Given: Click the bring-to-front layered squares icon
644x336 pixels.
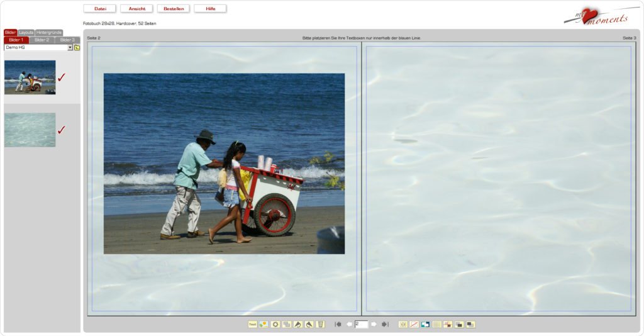Looking at the screenshot, I should [x=459, y=325].
